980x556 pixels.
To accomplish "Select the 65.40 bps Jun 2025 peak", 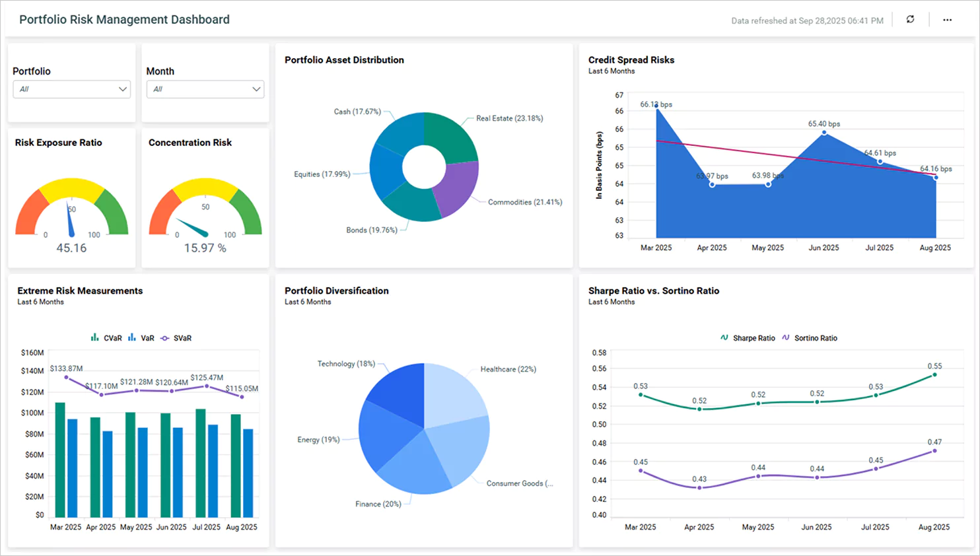I will 823,133.
